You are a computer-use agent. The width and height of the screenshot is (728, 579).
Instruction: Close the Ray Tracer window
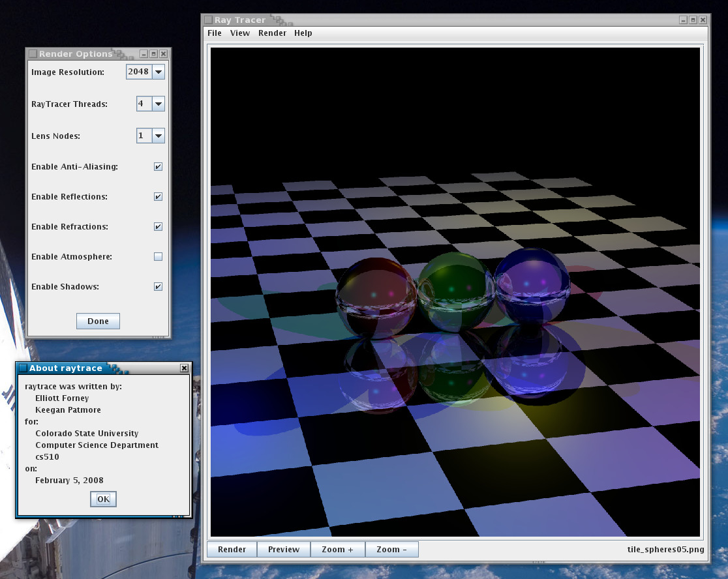[703, 20]
